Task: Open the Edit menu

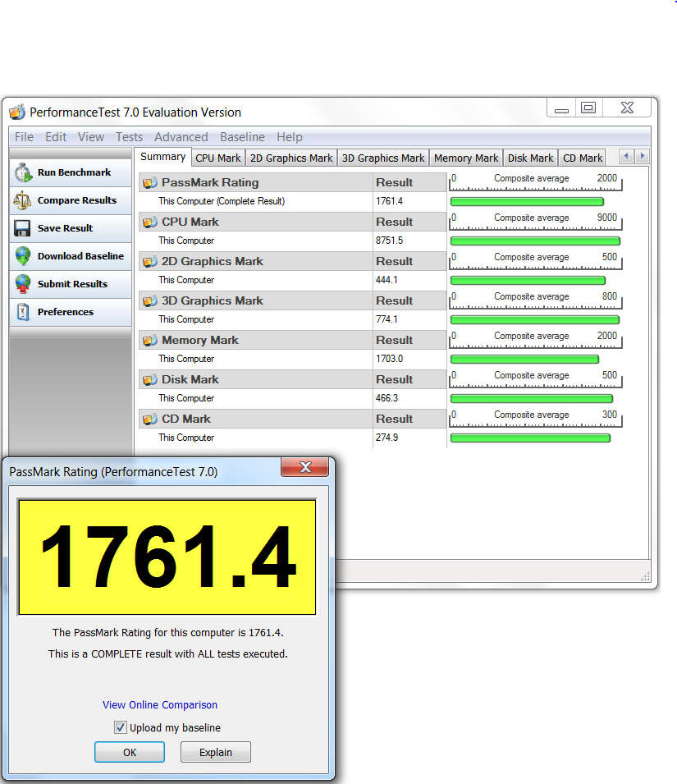Action: pyautogui.click(x=56, y=137)
